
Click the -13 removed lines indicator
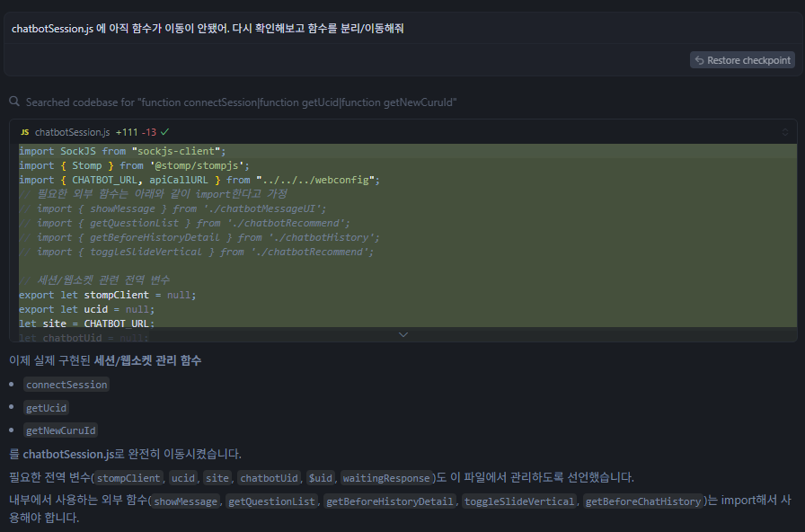[149, 132]
